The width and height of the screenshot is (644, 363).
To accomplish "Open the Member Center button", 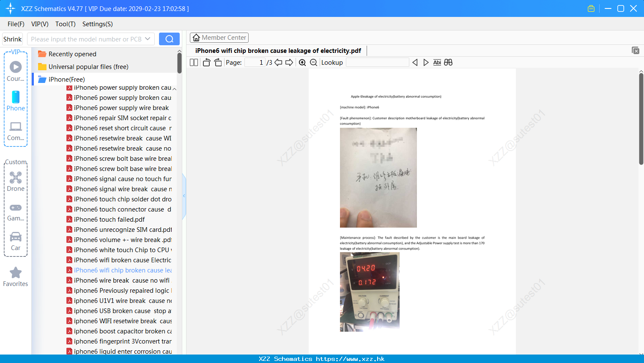I will click(x=219, y=38).
